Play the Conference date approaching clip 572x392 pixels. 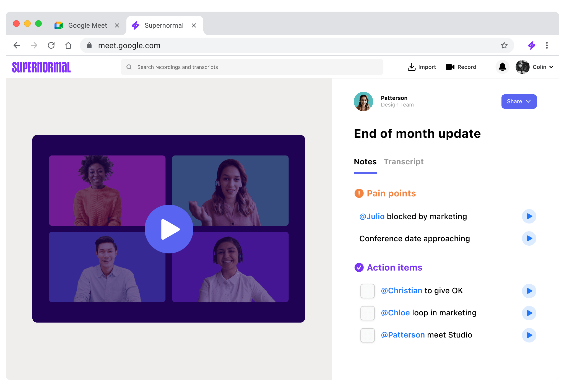pos(529,238)
